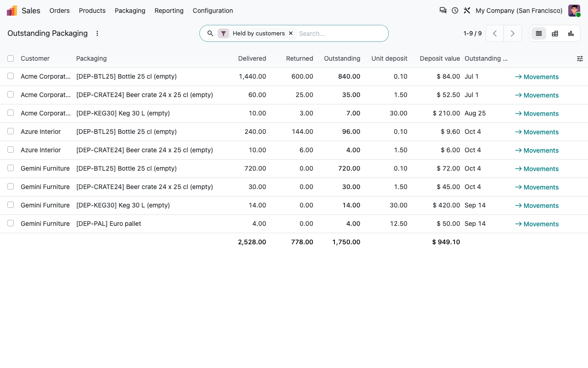Go to the previous page arrow
This screenshot has width=588, height=368.
(495, 33)
